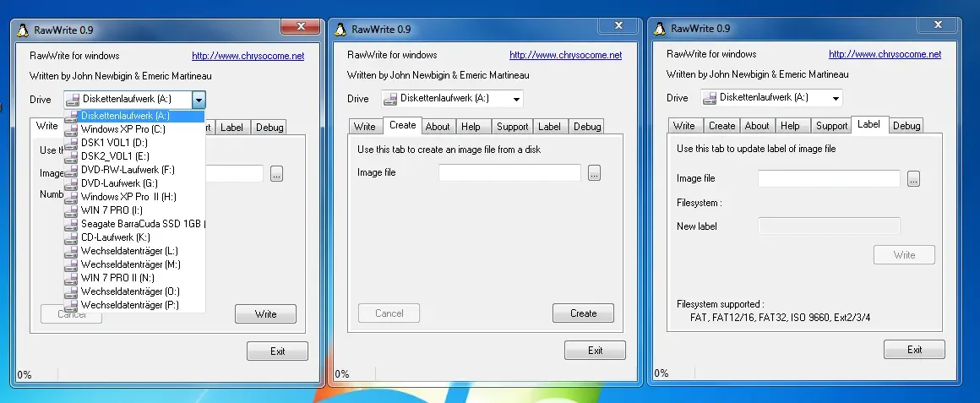Open Label tab in middle window

point(549,127)
